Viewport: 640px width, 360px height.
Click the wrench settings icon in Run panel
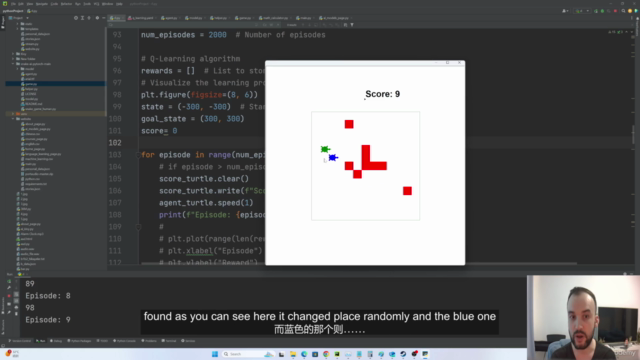coord(9,288)
